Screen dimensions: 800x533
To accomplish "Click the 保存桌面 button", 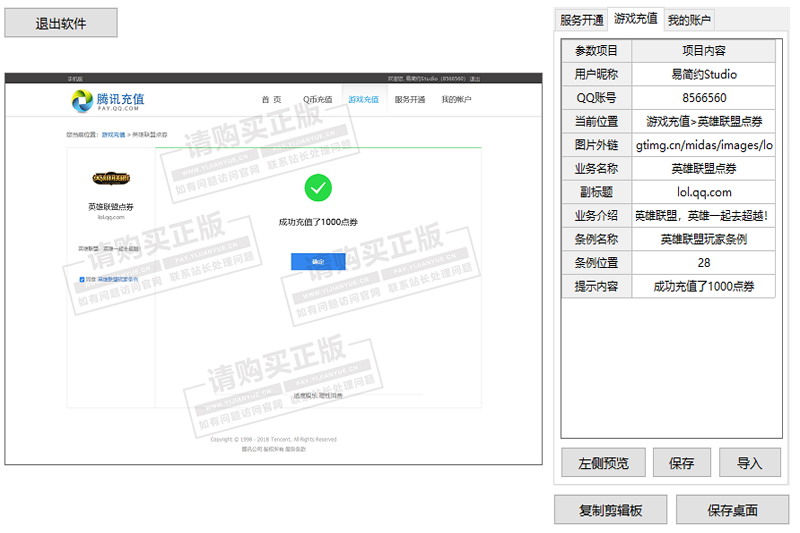I will tap(732, 510).
